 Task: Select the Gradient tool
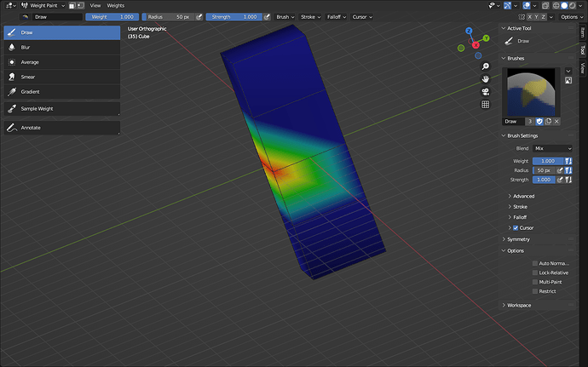[62, 91]
